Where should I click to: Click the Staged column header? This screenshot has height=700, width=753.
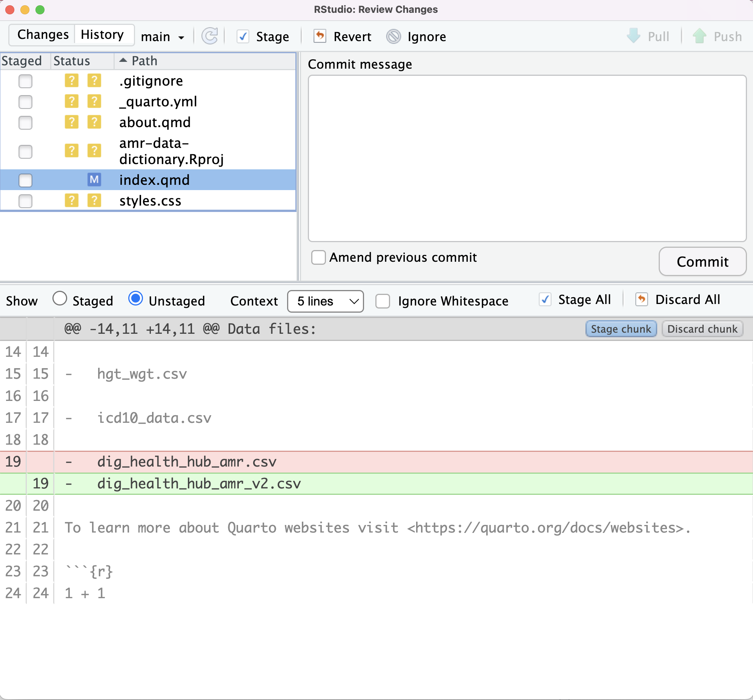click(x=25, y=61)
